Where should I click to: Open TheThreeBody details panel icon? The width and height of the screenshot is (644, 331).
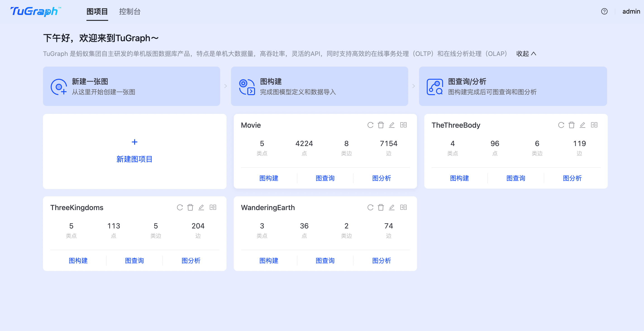coord(594,125)
